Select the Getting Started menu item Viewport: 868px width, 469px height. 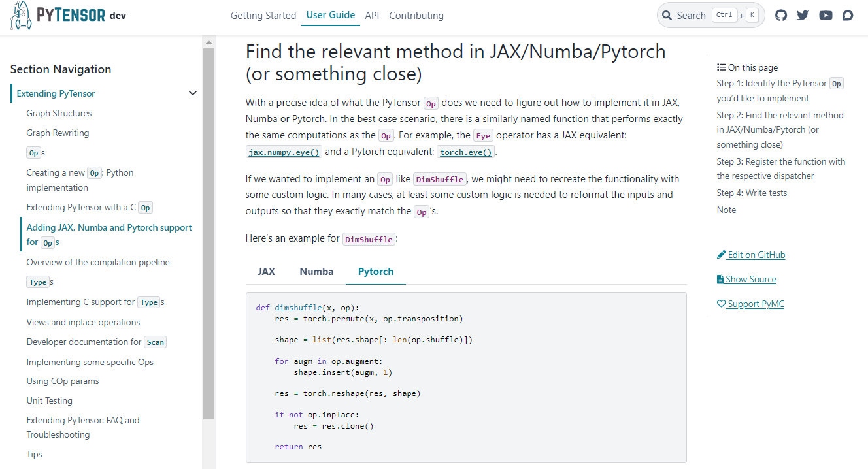pyautogui.click(x=263, y=15)
